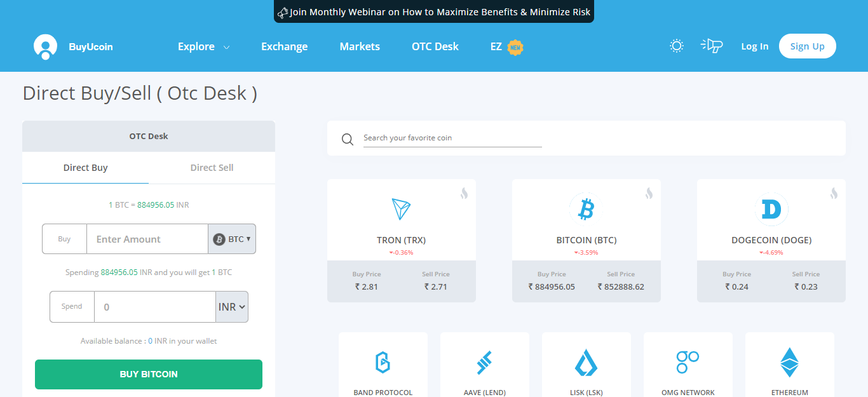
Task: Click the search magnifier icon
Action: click(x=347, y=139)
